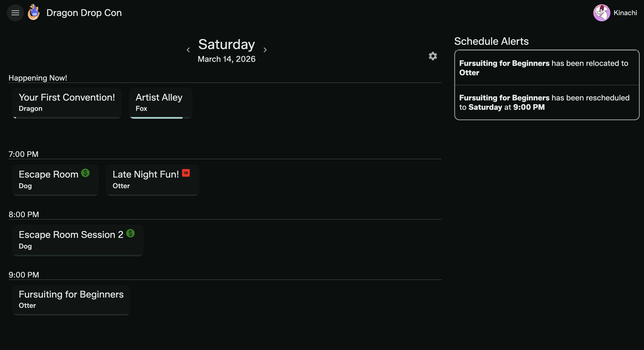This screenshot has width=644, height=350.
Task: Open the relocated to Otter alert
Action: pyautogui.click(x=546, y=68)
